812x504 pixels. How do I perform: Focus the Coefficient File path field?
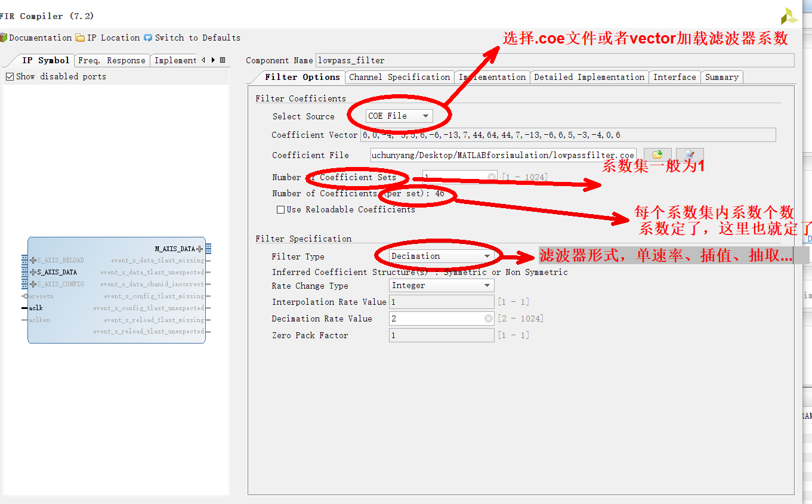(503, 155)
